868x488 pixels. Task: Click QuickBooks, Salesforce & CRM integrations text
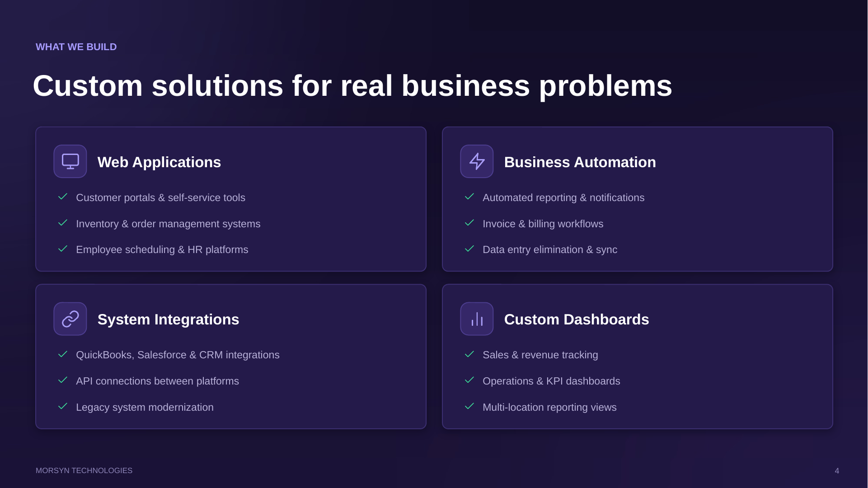click(178, 355)
